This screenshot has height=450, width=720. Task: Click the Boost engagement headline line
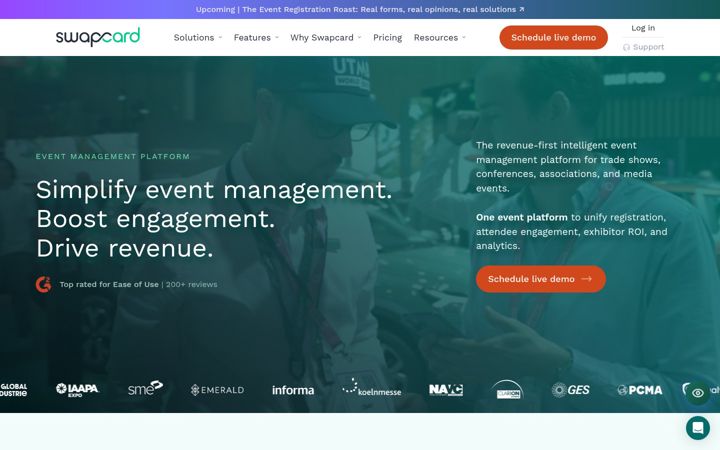tap(155, 219)
